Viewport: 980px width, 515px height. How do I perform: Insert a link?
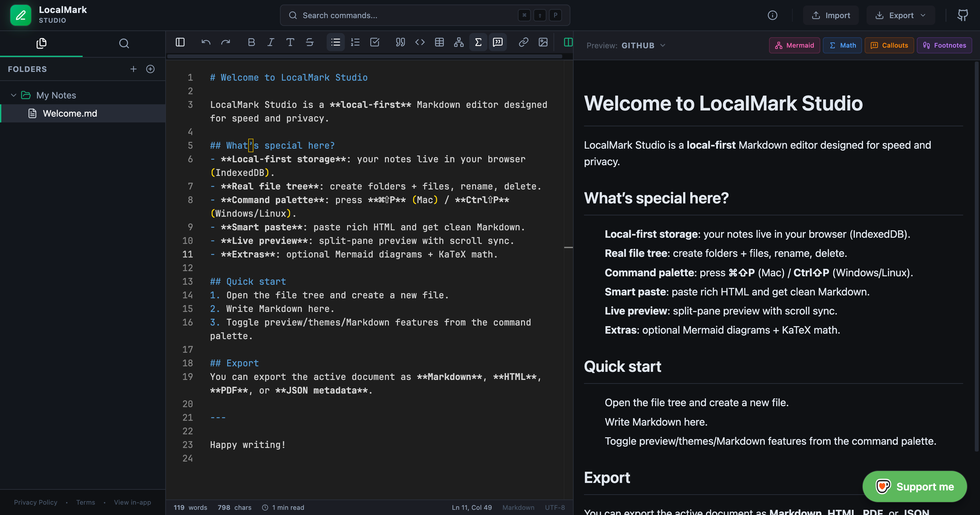[523, 42]
